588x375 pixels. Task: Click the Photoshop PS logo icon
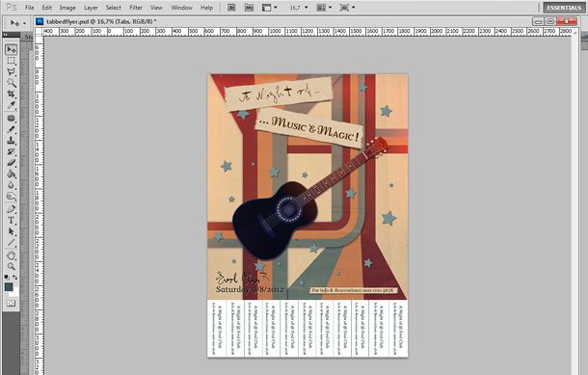[x=12, y=8]
